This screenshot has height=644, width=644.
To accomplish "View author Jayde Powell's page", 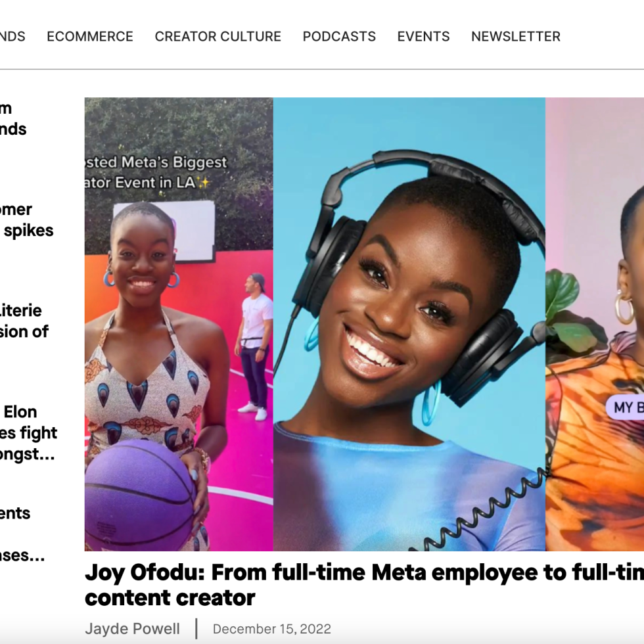I will click(x=132, y=629).
